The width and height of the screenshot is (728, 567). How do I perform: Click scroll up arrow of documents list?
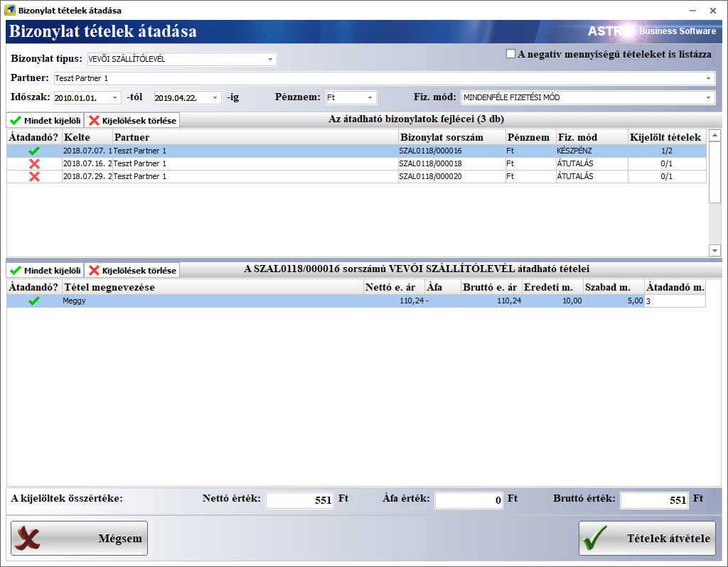(714, 136)
